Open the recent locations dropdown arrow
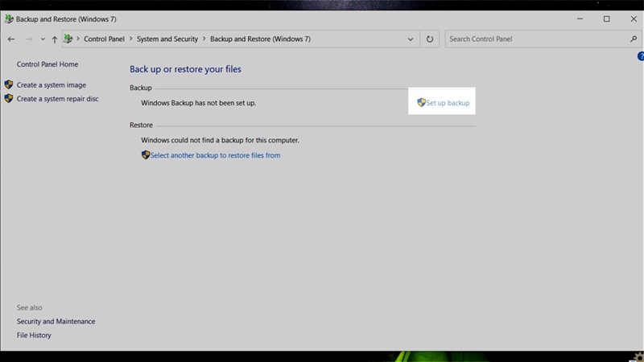 click(x=43, y=39)
